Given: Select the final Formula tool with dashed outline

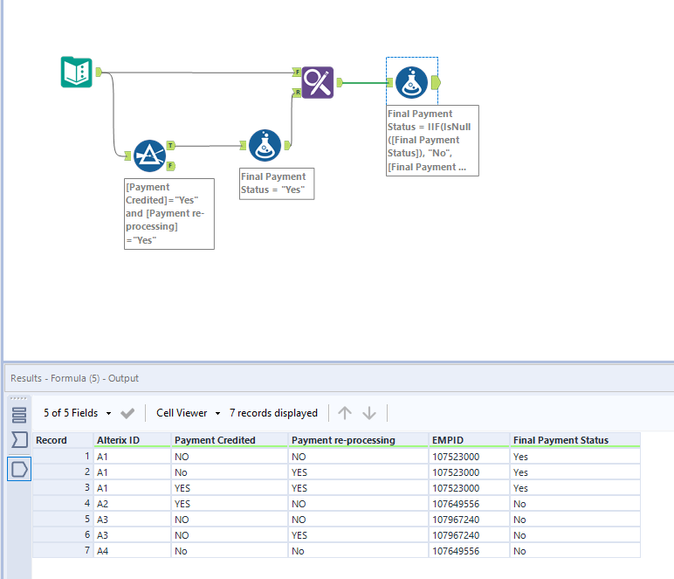Looking at the screenshot, I should 411,83.
